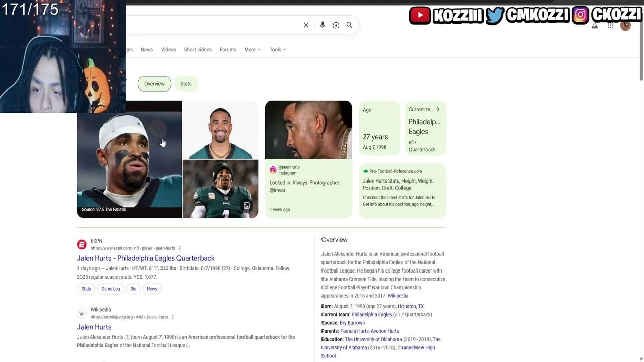Open Jalen Hurts - Philadelphia Eagles Quarterback link
The height and width of the screenshot is (362, 644).
tap(146, 258)
